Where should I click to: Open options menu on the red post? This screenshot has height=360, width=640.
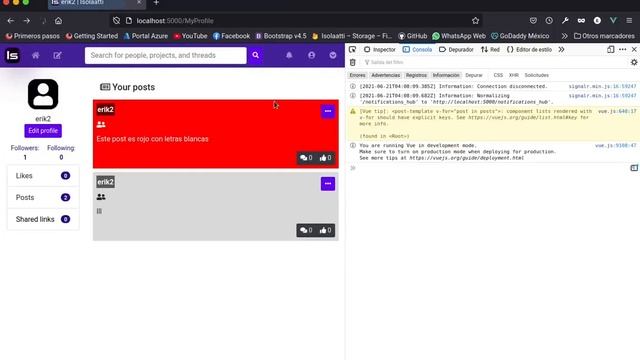[x=328, y=111]
